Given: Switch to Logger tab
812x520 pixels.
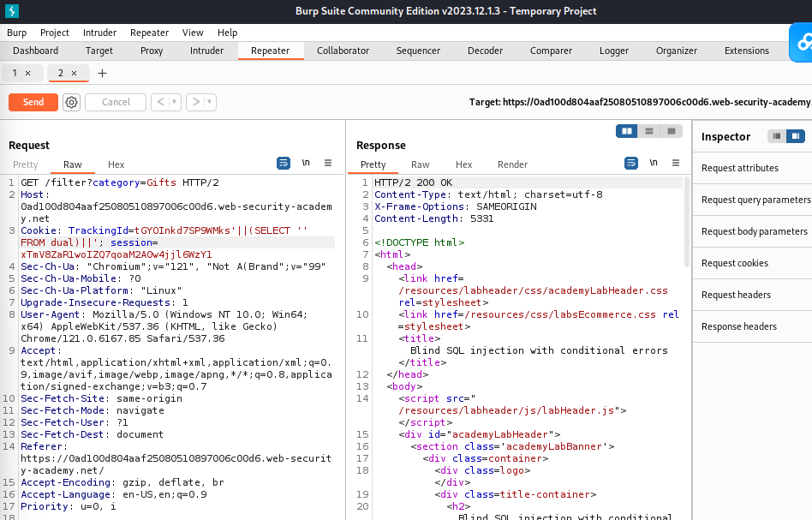Looking at the screenshot, I should 613,51.
